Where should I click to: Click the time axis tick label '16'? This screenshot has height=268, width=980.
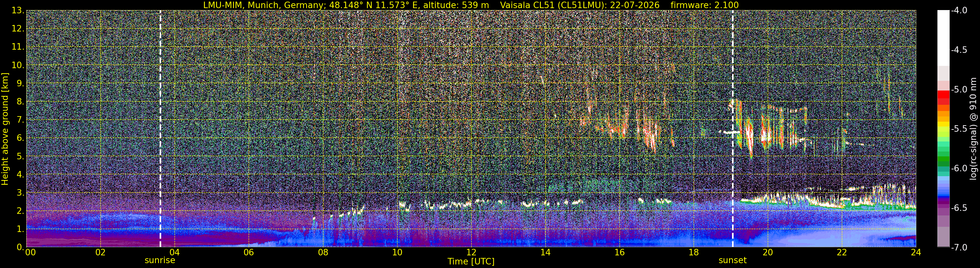click(x=619, y=252)
